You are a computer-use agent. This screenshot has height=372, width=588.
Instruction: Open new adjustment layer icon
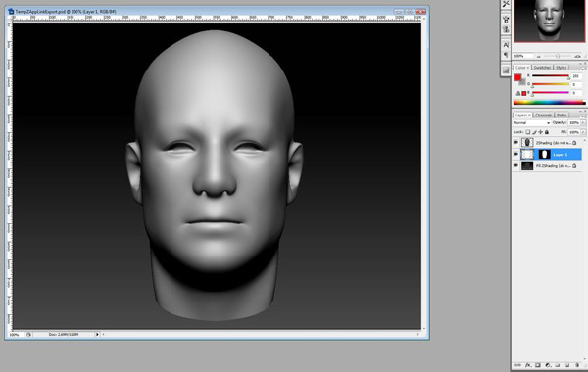point(548,365)
